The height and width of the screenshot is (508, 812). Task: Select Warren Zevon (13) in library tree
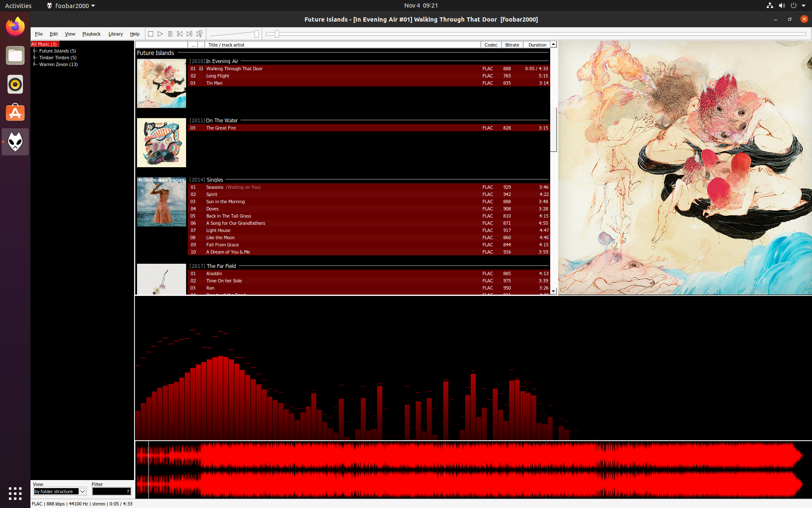58,64
